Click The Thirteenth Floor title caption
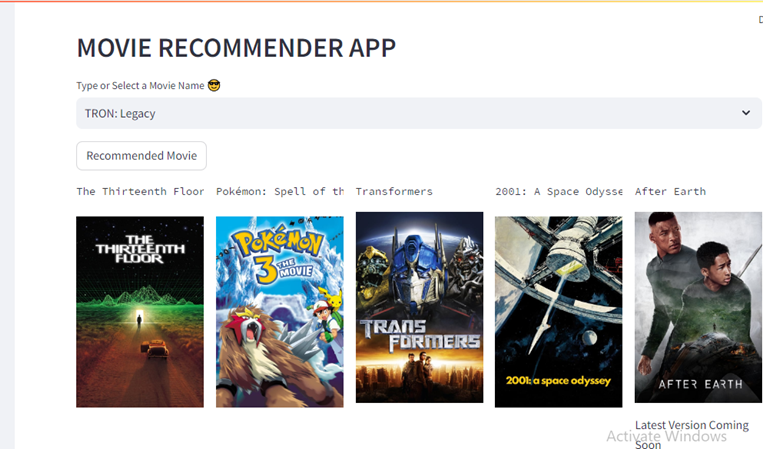Screen dimensions: 763x449 (x=140, y=192)
